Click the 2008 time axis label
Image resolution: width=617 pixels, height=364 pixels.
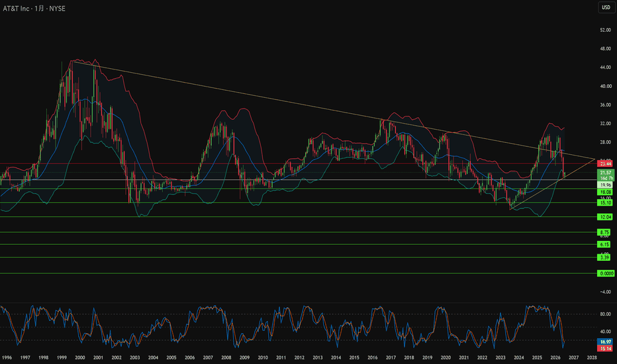[226, 357]
